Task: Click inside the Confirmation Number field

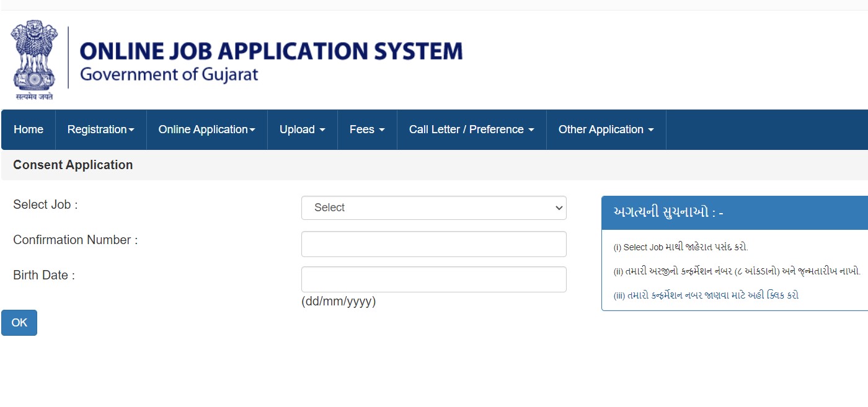Action: [x=433, y=243]
